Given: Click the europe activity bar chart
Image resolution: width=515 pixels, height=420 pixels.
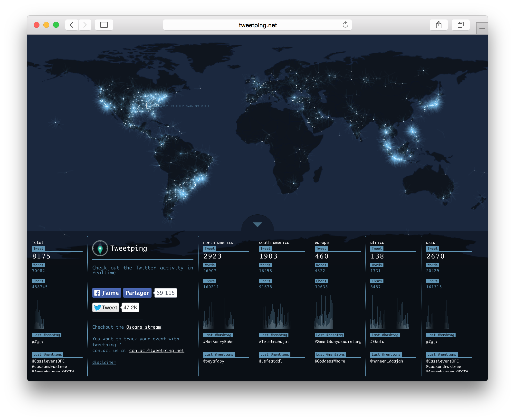Looking at the screenshot, I should [x=324, y=312].
